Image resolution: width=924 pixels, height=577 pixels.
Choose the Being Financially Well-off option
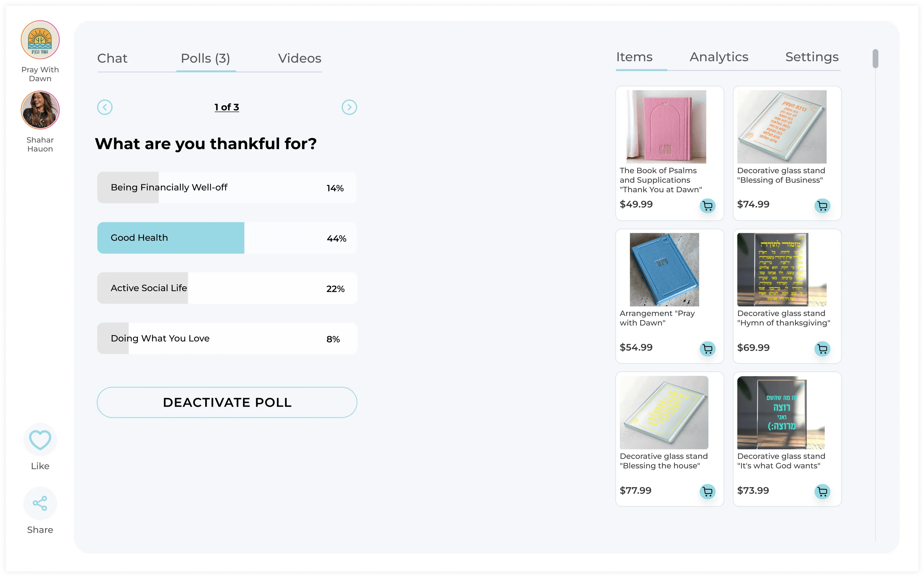coord(227,188)
